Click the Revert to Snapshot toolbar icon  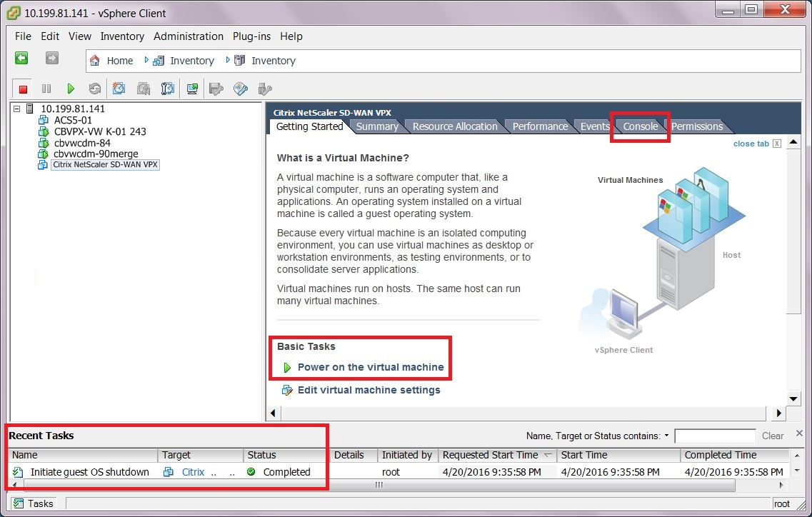click(143, 89)
